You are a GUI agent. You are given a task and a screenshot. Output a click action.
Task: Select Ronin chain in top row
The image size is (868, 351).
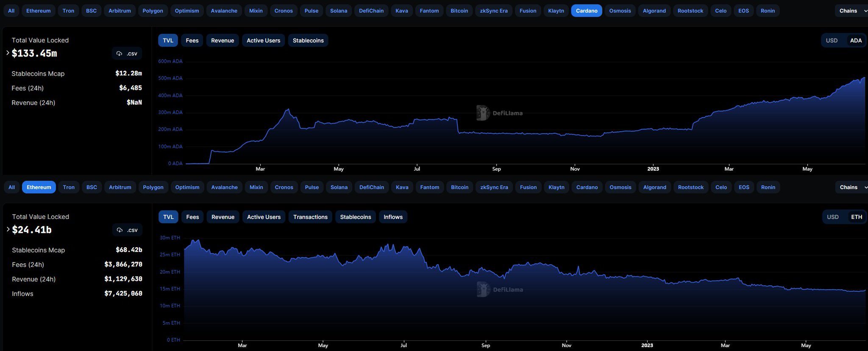pyautogui.click(x=768, y=11)
